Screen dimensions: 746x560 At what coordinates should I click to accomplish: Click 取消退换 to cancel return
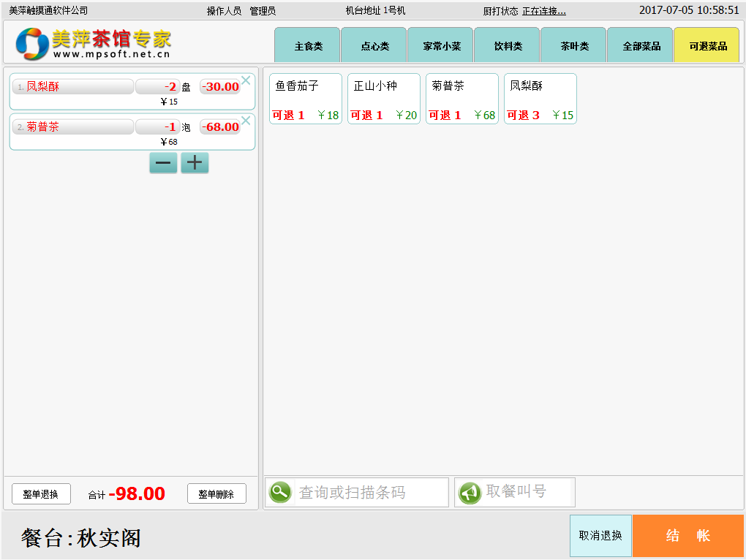600,536
